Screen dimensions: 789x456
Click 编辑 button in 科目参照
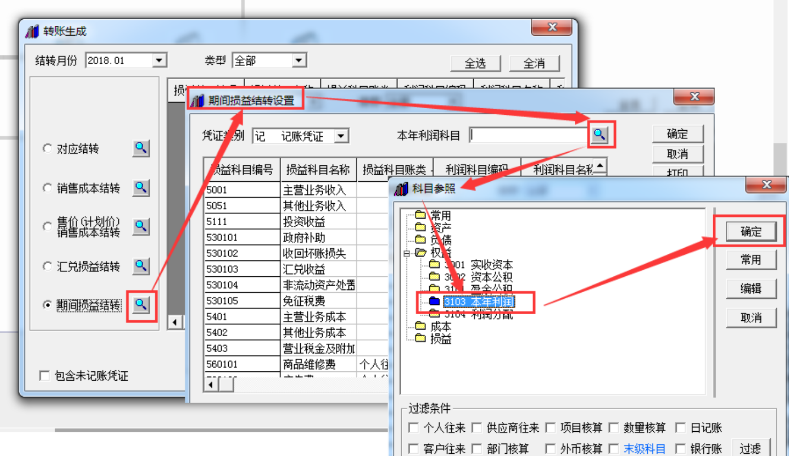751,288
